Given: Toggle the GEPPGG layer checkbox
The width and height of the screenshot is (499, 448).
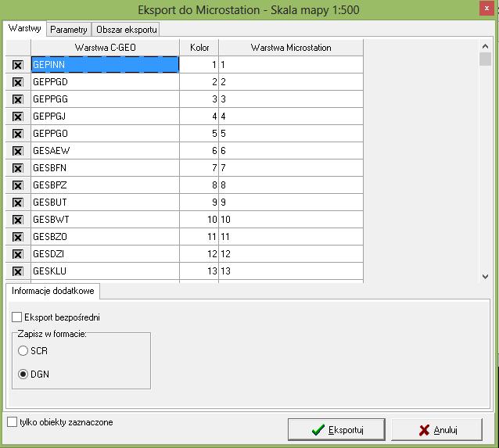Looking at the screenshot, I should [17, 99].
